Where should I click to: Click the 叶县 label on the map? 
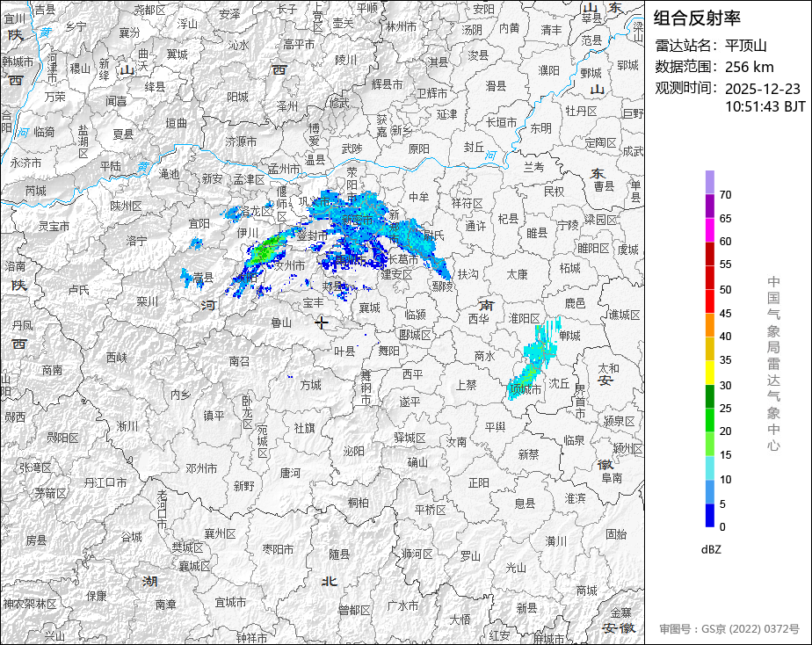point(344,351)
